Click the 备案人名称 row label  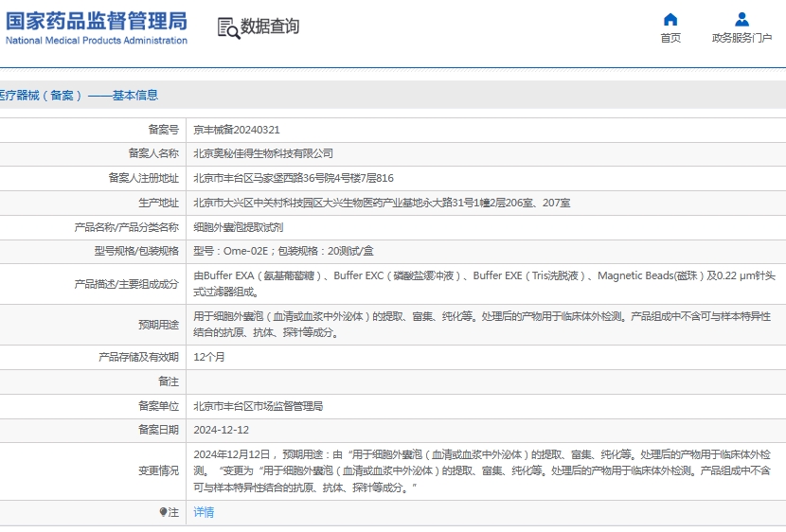[x=153, y=153]
